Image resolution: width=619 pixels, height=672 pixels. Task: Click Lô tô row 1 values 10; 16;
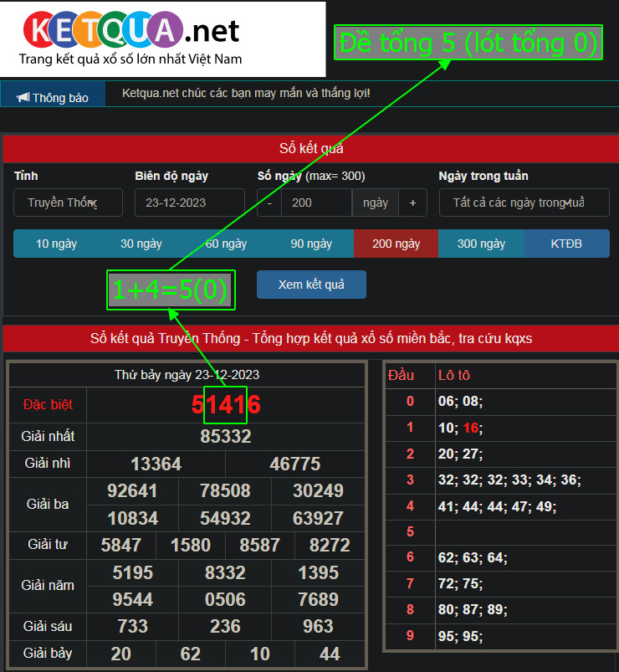(x=460, y=428)
